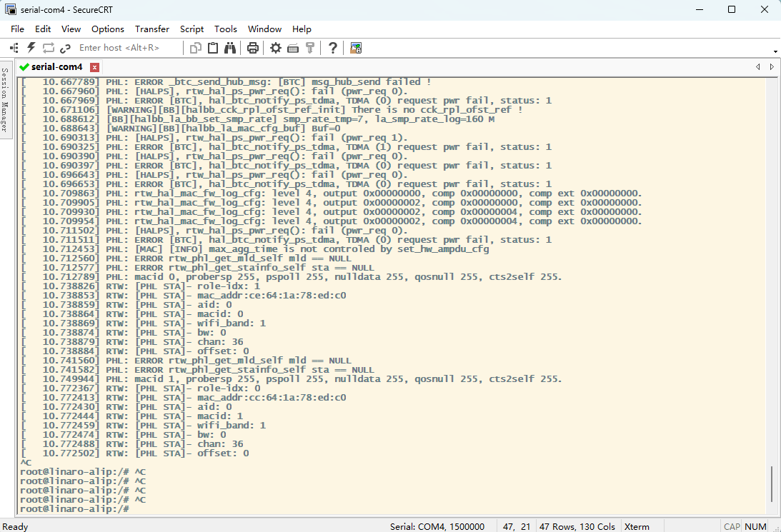Click status bar 'Xterm' emulation text
Viewport: 781px width, 532px height.
coord(637,526)
